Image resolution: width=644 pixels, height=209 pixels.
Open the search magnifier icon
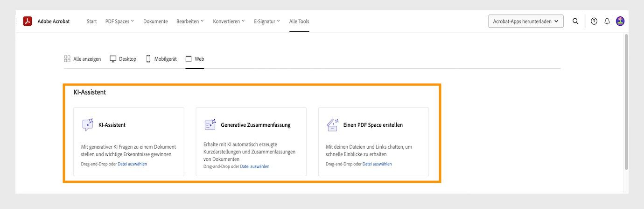click(575, 21)
